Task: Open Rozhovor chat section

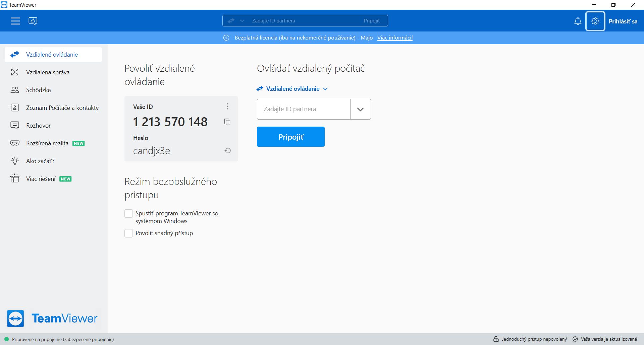Action: pos(53,126)
